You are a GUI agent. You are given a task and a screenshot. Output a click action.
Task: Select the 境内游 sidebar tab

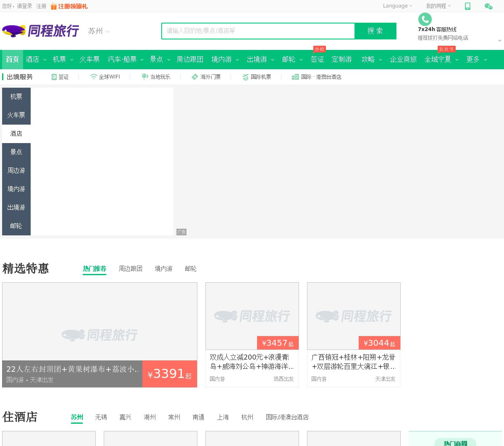pos(16,189)
